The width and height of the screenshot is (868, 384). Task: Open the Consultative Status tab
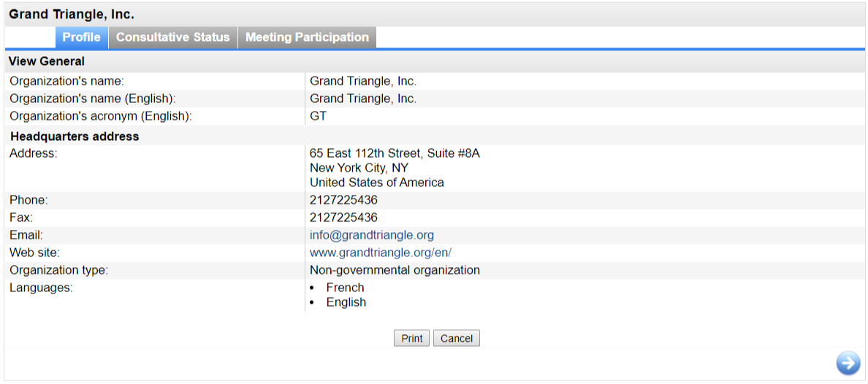pos(172,38)
